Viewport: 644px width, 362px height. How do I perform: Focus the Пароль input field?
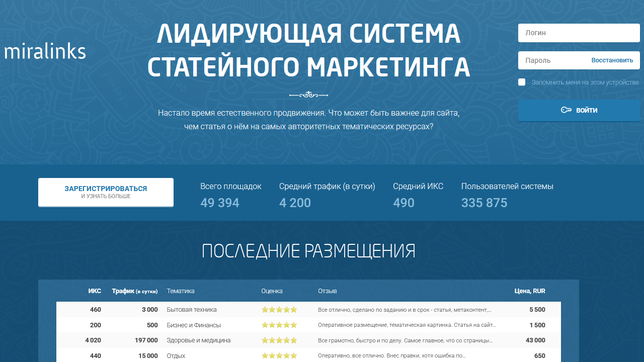pos(553,60)
